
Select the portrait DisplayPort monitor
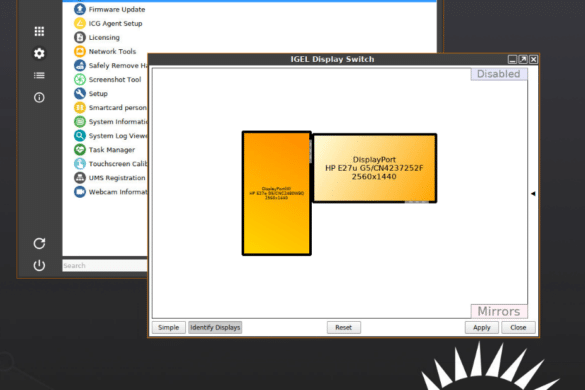point(276,193)
